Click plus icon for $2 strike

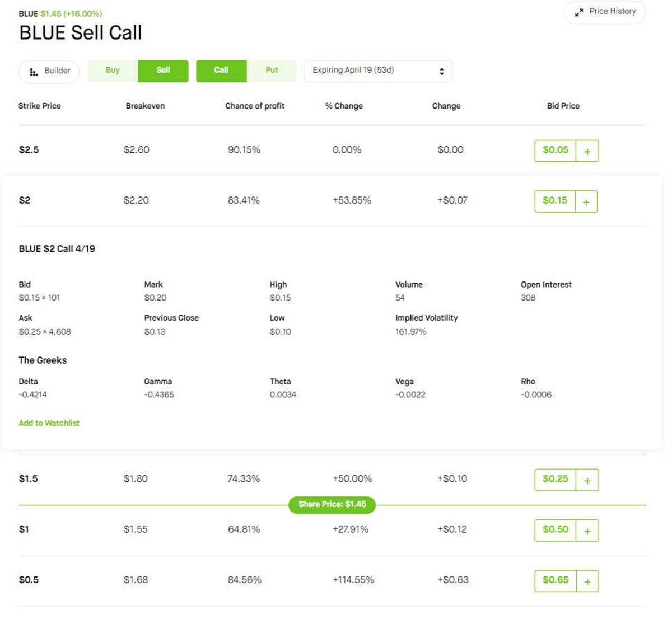click(x=586, y=201)
